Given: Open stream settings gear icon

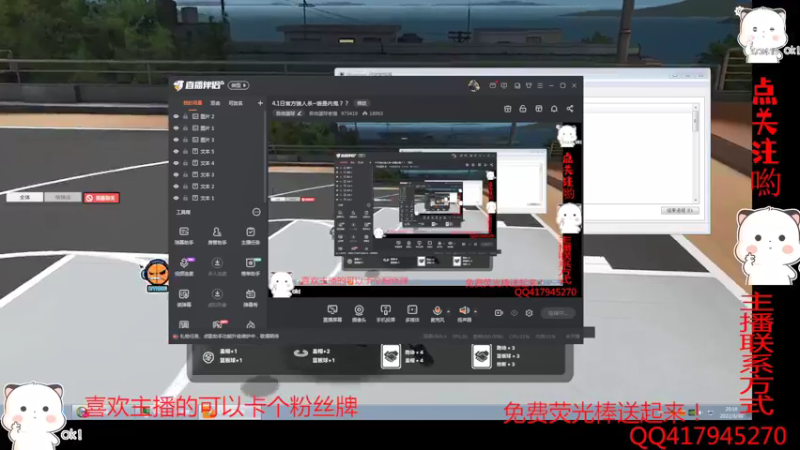Looking at the screenshot, I should [x=529, y=313].
